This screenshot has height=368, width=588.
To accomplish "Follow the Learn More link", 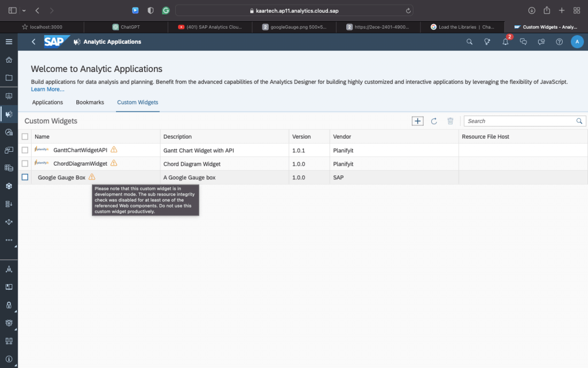I will pos(48,89).
